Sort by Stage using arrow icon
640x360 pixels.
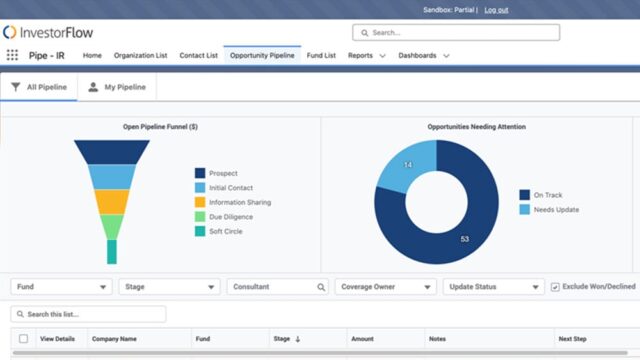click(298, 339)
